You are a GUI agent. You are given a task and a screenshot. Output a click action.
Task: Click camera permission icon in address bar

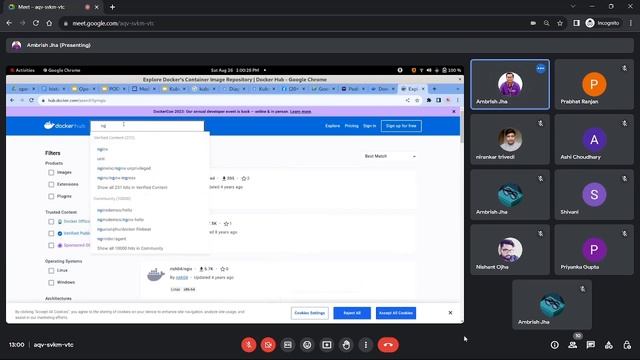533,23
